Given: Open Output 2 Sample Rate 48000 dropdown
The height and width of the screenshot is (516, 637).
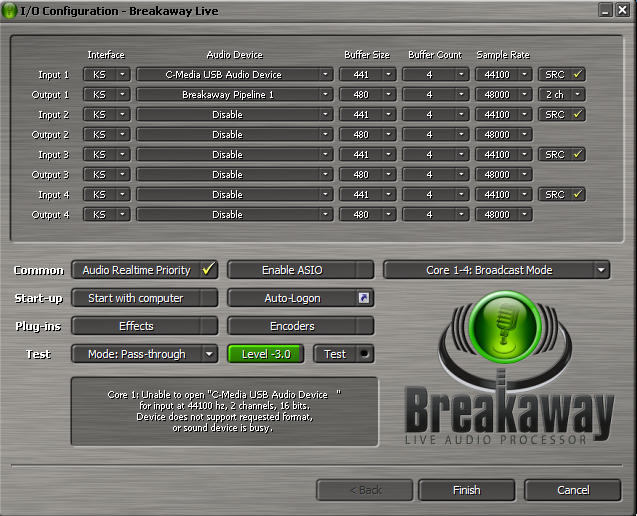Looking at the screenshot, I should tap(504, 134).
